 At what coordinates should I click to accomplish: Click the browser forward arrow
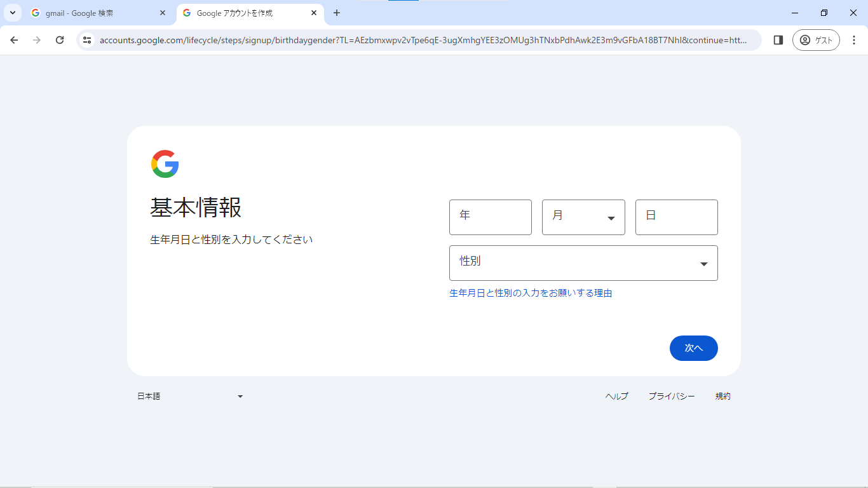37,40
